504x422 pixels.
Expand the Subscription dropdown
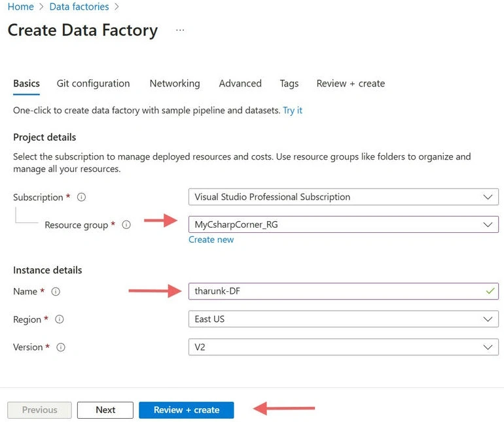pos(343,197)
